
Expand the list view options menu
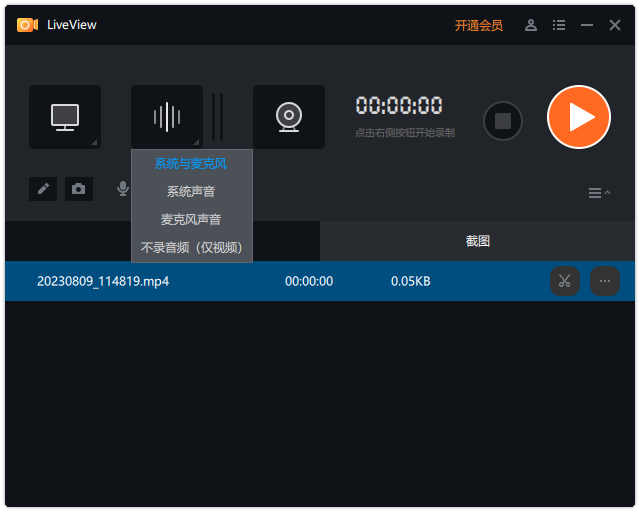[598, 193]
